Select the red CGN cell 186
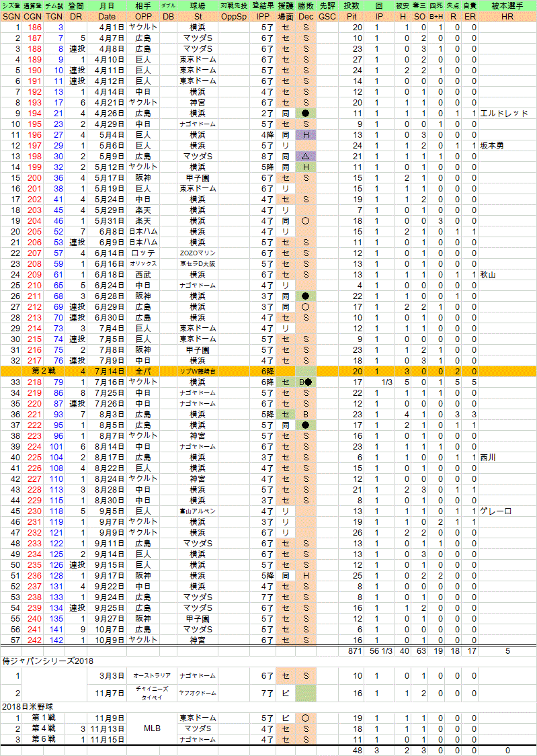Viewport: 537px width, 756px height. (x=34, y=28)
